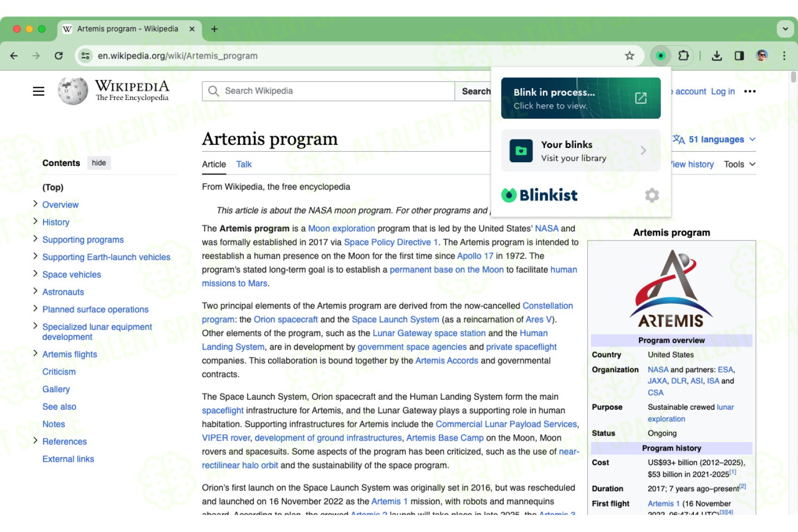
Task: Open the Space Policy Directive 1 link
Action: tap(391, 242)
